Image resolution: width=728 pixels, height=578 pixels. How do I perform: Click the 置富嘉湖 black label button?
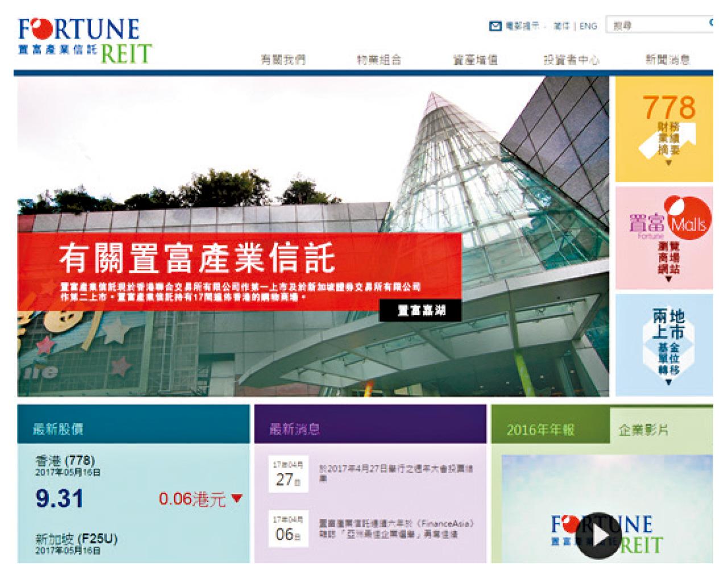click(420, 310)
